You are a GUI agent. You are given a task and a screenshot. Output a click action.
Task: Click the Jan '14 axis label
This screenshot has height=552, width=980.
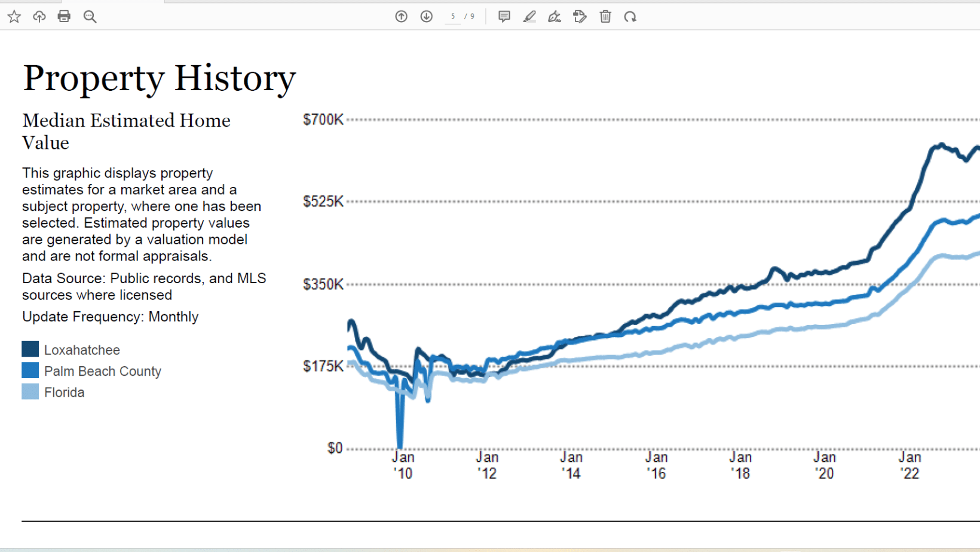click(571, 465)
